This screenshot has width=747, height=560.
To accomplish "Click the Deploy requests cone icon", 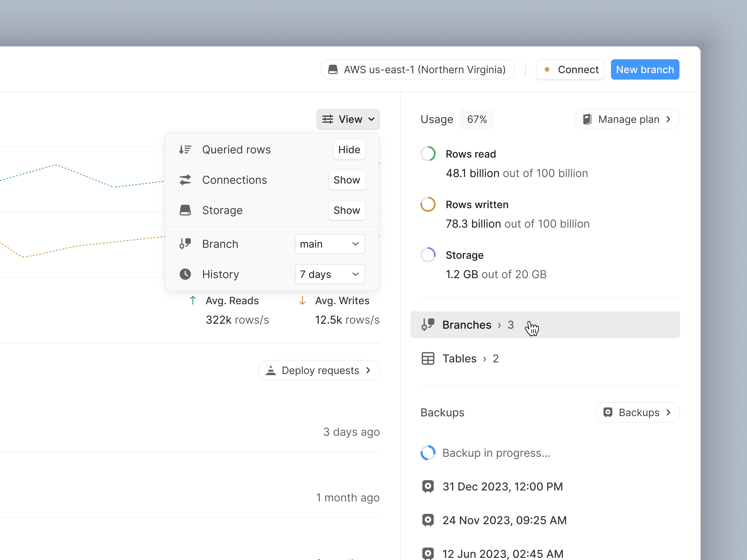I will click(x=271, y=370).
